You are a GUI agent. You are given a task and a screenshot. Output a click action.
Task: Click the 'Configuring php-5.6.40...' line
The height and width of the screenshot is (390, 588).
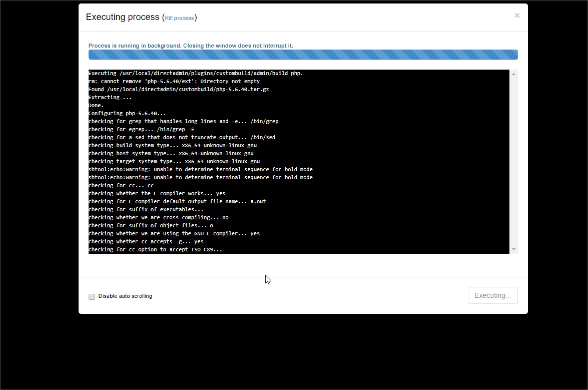point(127,113)
